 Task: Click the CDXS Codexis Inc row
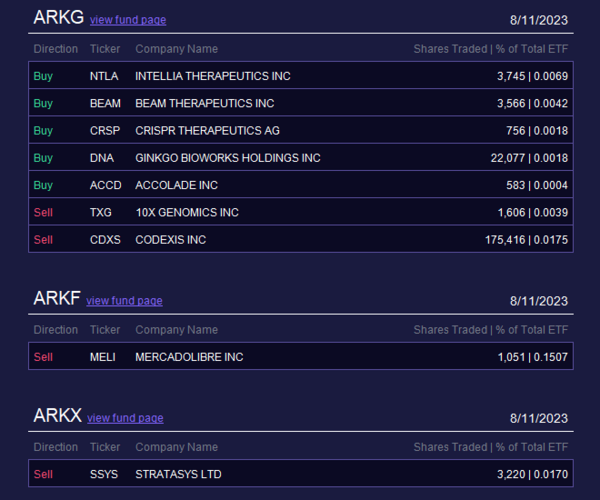tap(301, 239)
